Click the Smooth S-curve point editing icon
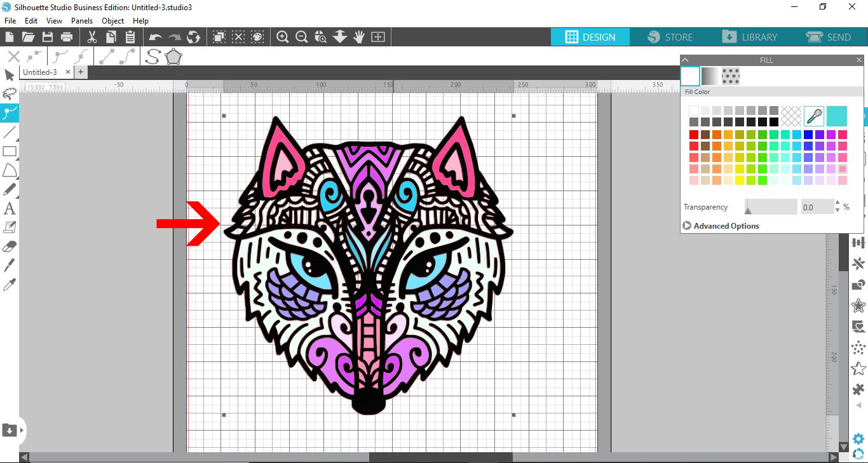868x463 pixels. (153, 57)
